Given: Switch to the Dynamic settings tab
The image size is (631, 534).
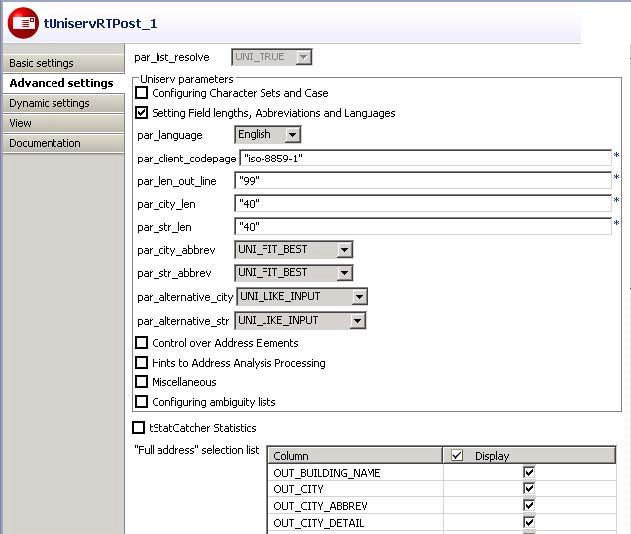Looking at the screenshot, I should 49,103.
